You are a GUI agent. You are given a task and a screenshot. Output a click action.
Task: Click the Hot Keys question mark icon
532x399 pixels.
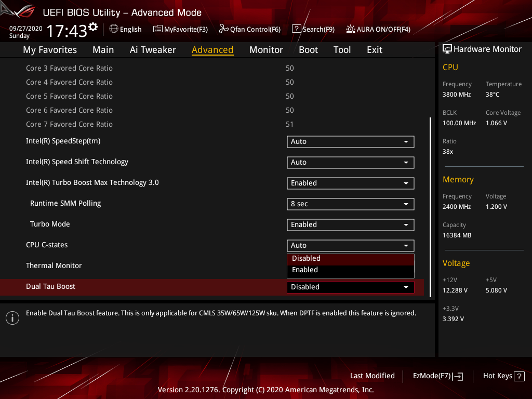(519, 376)
